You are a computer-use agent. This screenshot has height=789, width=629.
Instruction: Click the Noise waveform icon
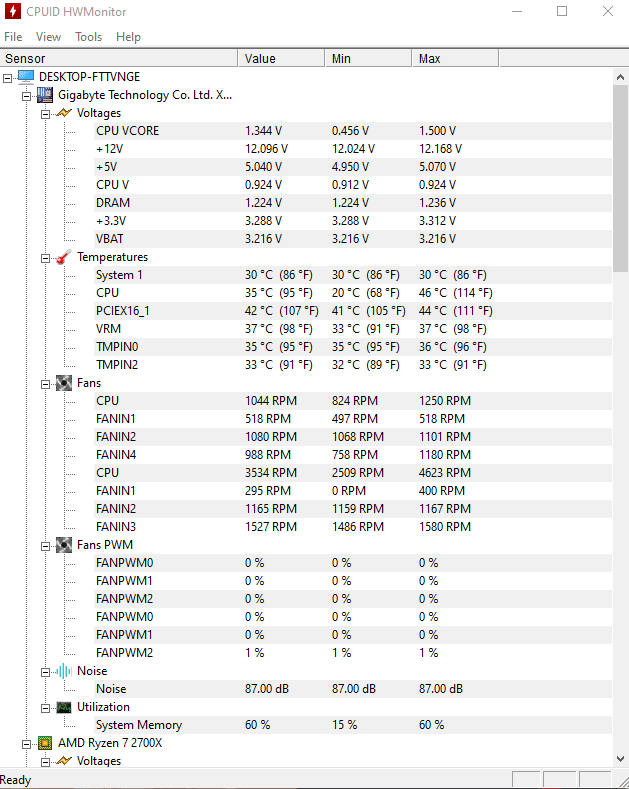[64, 671]
